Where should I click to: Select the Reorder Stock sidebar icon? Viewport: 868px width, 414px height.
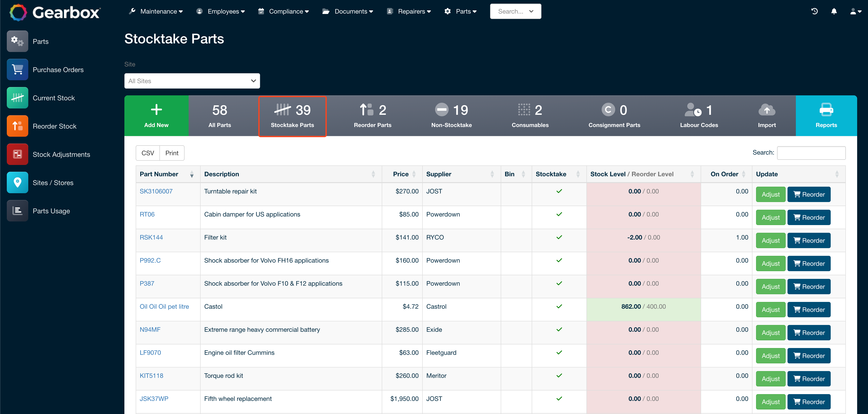(17, 126)
